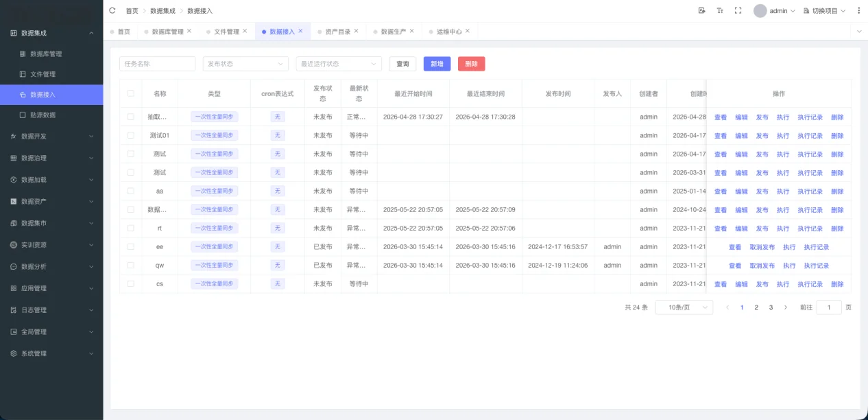Click the 实训资源 sidebar icon
The height and width of the screenshot is (420, 868).
14,244
